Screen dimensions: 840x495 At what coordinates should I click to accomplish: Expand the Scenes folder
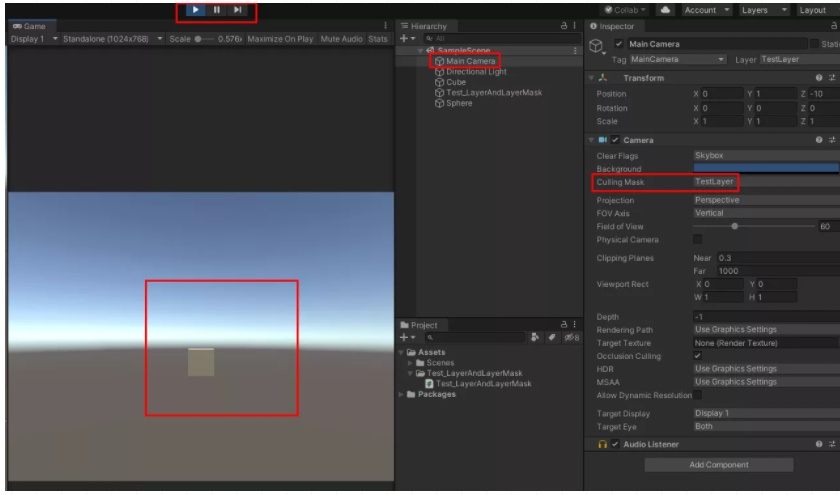click(x=410, y=363)
